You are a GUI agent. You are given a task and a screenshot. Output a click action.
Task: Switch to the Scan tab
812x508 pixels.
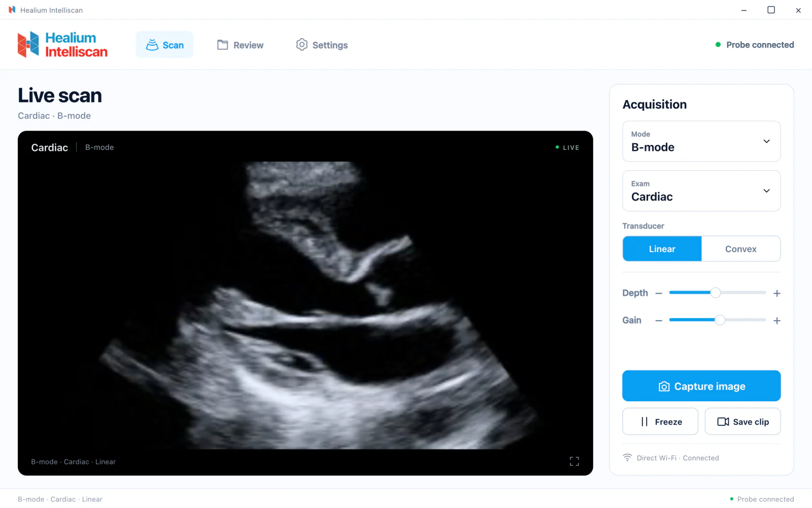pyautogui.click(x=164, y=45)
